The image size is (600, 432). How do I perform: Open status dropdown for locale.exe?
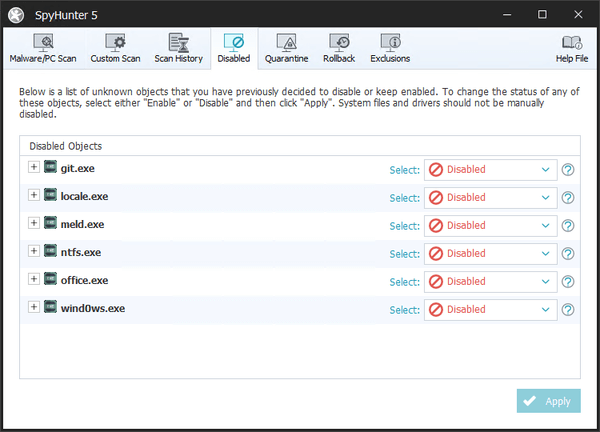coord(490,198)
